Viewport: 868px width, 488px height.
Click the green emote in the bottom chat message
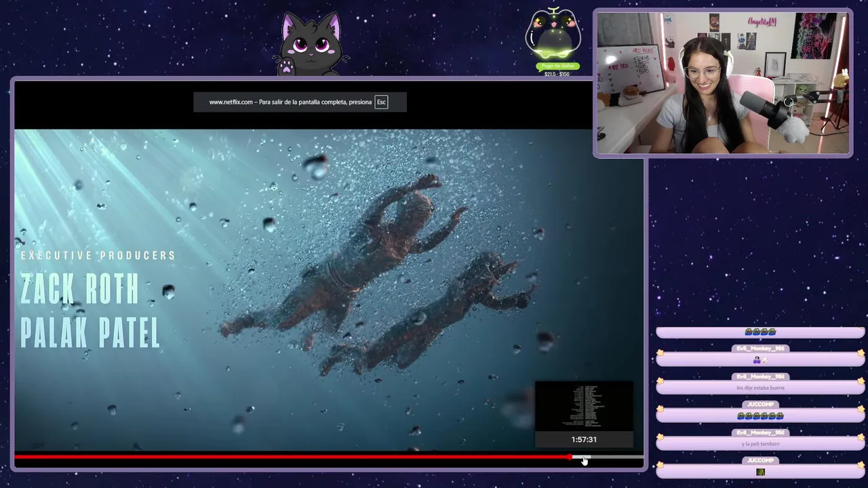coord(760,472)
